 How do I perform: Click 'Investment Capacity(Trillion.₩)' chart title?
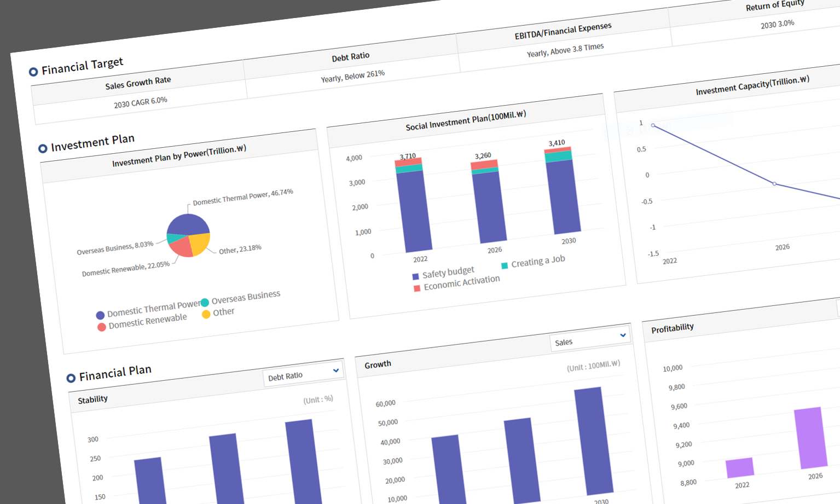(752, 86)
